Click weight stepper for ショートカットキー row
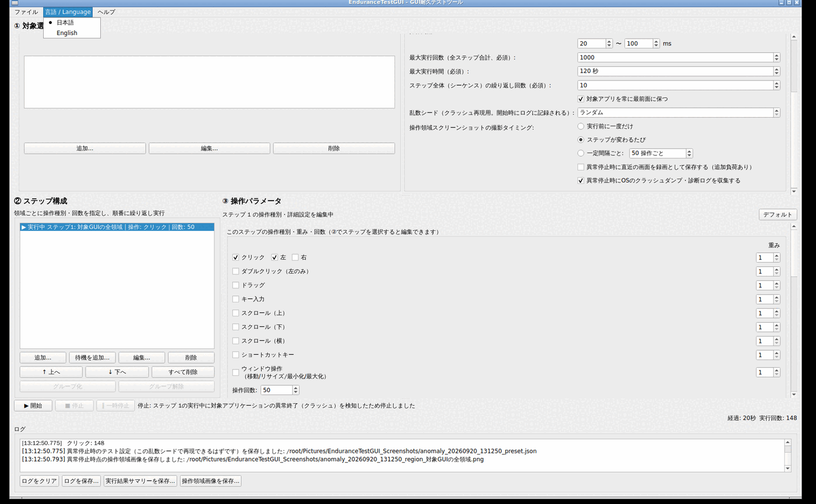Screen dimensions: 816x504 tap(768, 355)
